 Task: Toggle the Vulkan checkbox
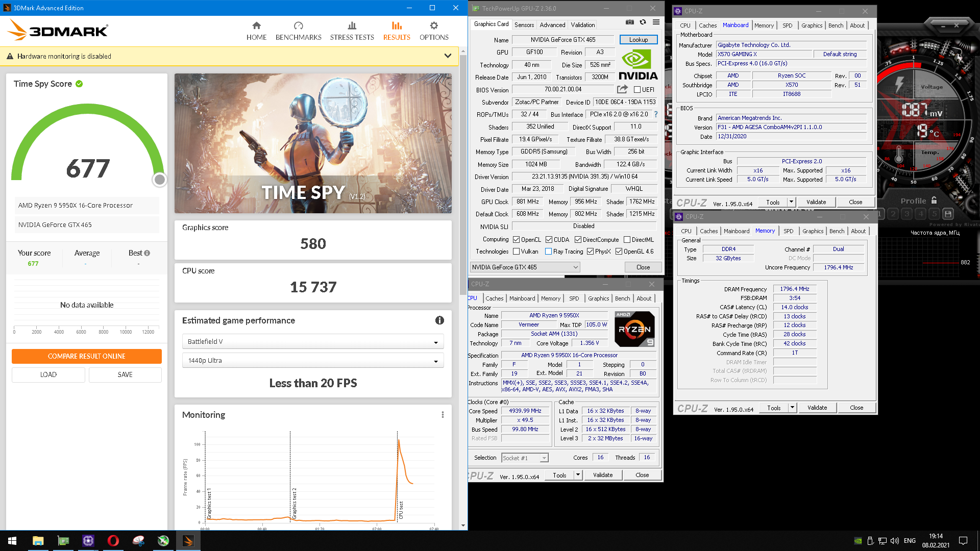coord(516,252)
